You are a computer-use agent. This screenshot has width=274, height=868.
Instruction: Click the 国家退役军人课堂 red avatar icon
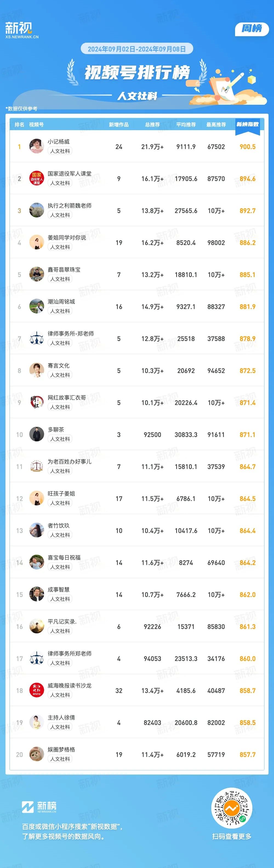(36, 178)
